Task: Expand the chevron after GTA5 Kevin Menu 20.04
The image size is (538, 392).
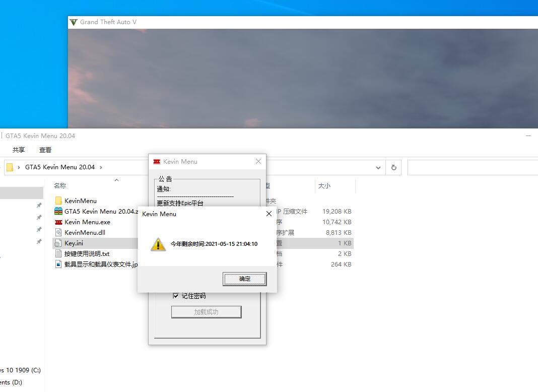Action: click(x=101, y=167)
